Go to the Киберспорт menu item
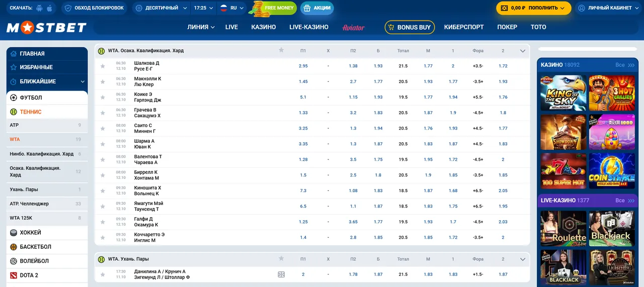The width and height of the screenshot is (644, 287). tap(463, 27)
